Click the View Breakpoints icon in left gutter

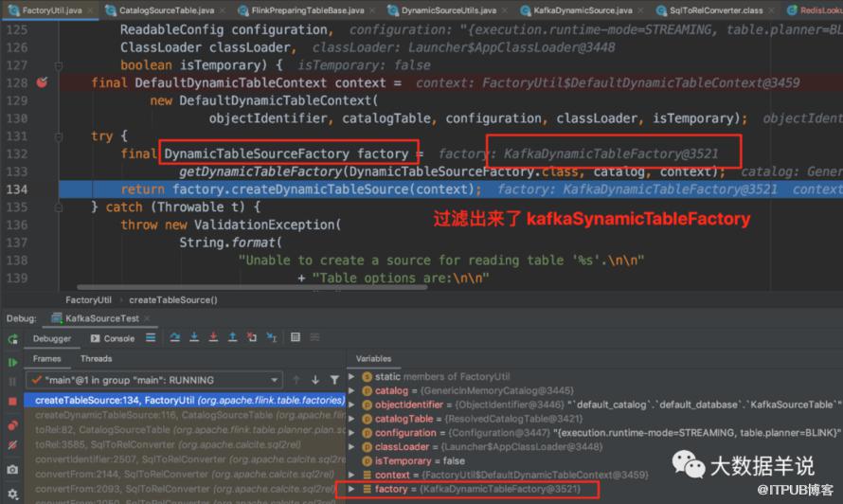12,425
